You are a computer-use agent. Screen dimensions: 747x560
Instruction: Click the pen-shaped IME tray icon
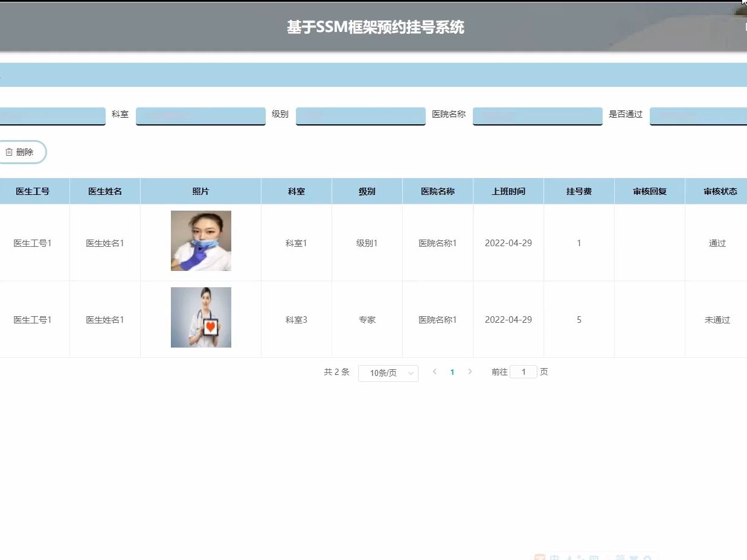point(568,556)
